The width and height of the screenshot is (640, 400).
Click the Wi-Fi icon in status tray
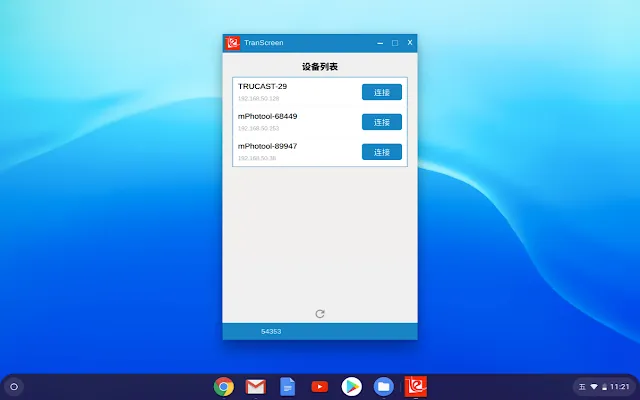(594, 387)
